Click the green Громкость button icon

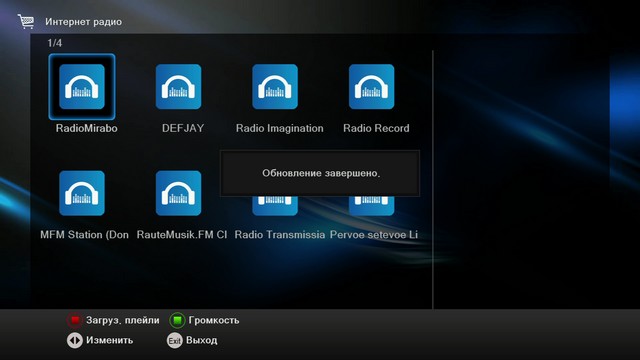click(x=177, y=320)
